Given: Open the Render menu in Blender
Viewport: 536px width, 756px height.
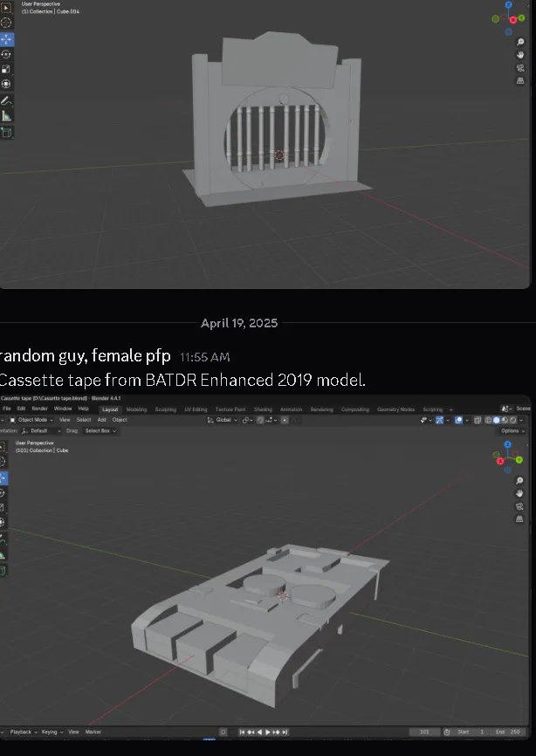Looking at the screenshot, I should pos(39,409).
